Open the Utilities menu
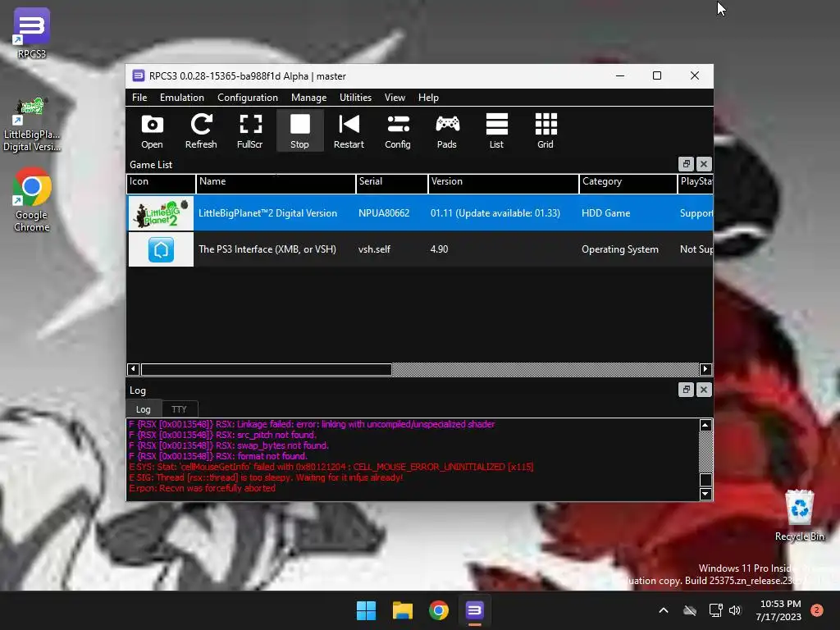 click(355, 98)
